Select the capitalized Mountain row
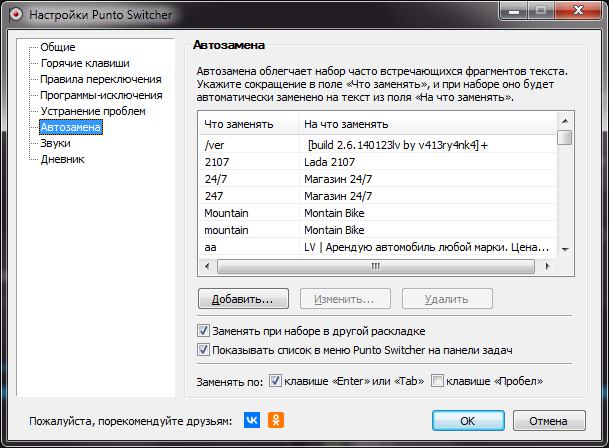 (378, 213)
